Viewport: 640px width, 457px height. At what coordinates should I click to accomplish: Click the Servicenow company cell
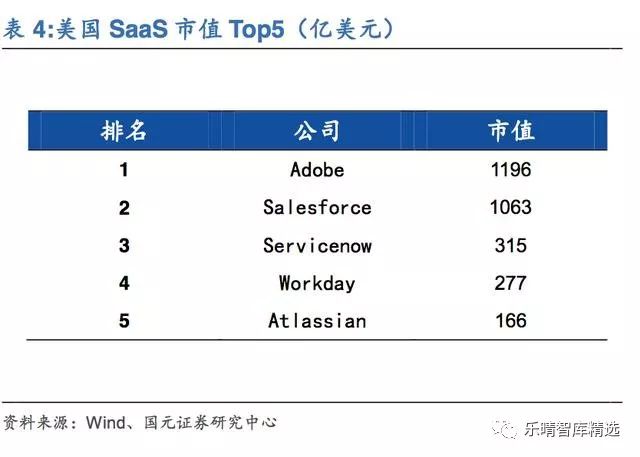[317, 246]
